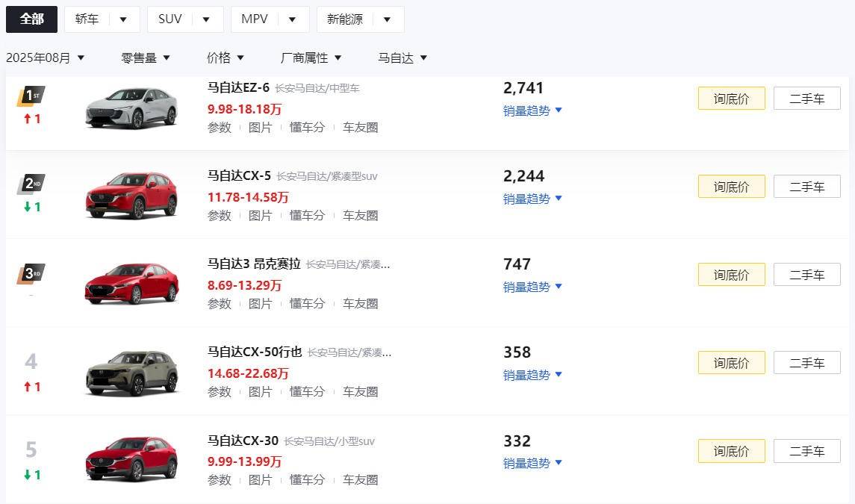View 图片 for 马自达CX-50行也
Screen dimensions: 855x504
coord(261,391)
